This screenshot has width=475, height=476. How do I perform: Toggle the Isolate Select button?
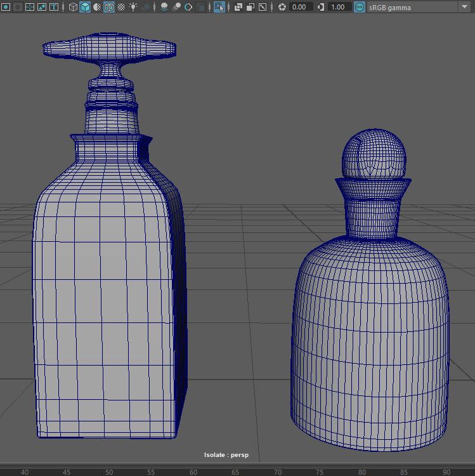219,7
